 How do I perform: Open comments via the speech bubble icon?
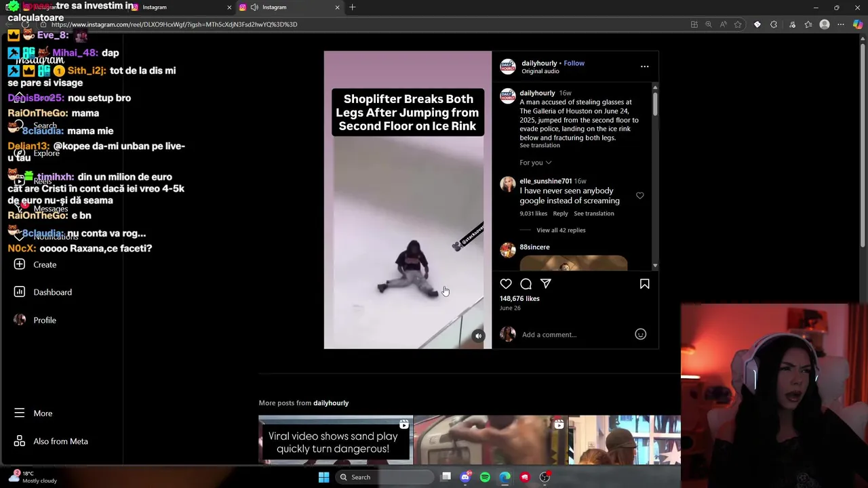[526, 284]
